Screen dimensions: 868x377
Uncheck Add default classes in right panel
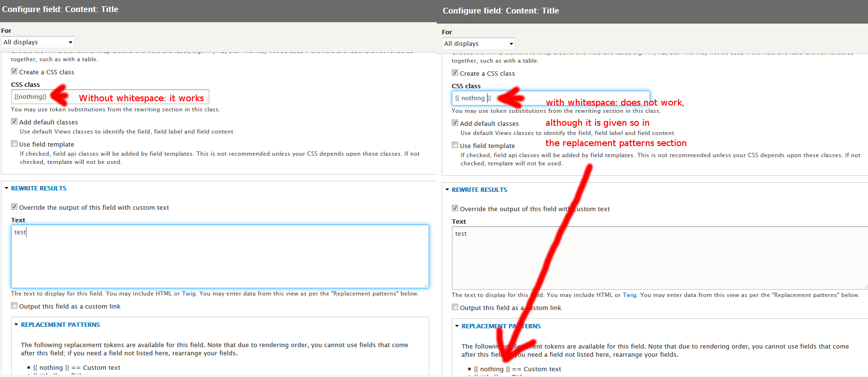[455, 123]
